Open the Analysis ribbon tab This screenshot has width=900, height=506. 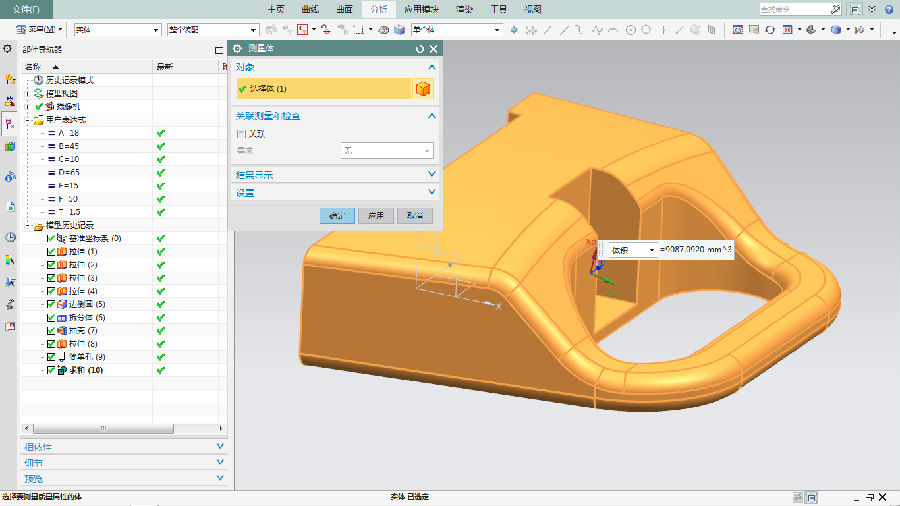(x=378, y=9)
